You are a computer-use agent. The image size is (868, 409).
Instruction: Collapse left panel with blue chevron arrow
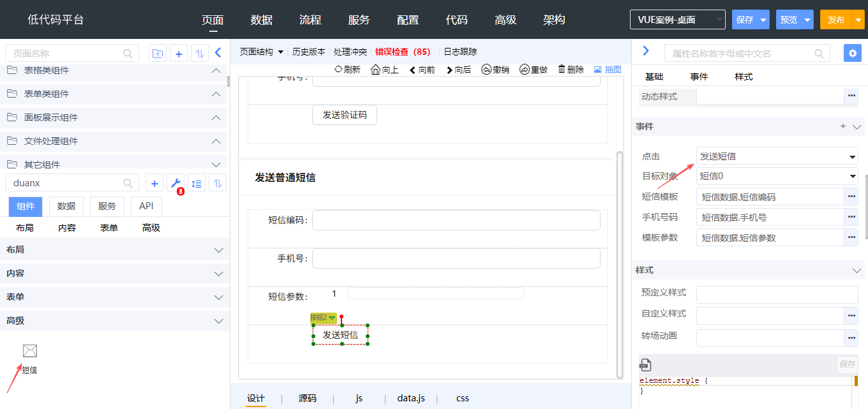[x=218, y=53]
